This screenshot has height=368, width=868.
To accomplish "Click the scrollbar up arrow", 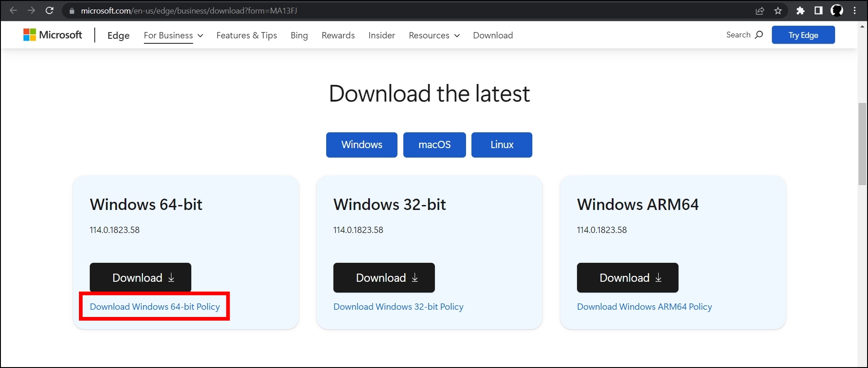I will (862, 27).
